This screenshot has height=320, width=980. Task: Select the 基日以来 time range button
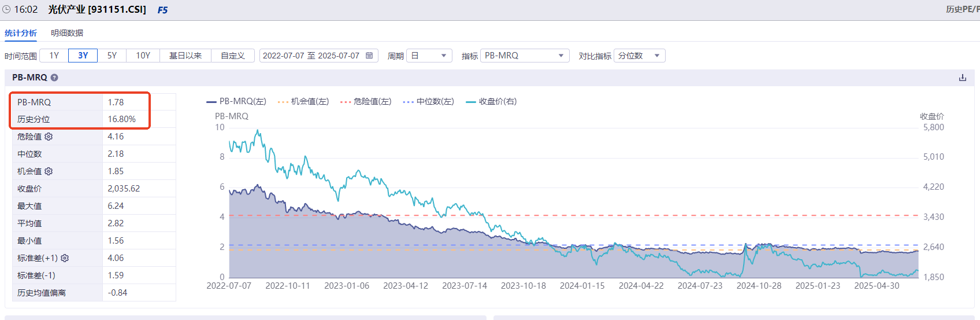click(185, 56)
